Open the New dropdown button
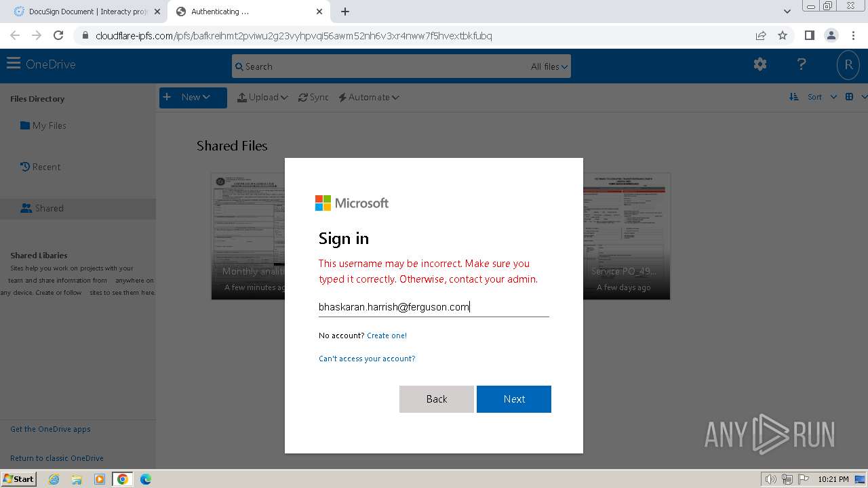 [x=193, y=97]
